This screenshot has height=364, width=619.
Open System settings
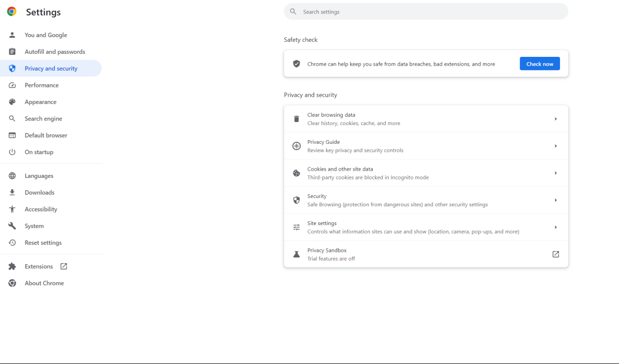(34, 226)
